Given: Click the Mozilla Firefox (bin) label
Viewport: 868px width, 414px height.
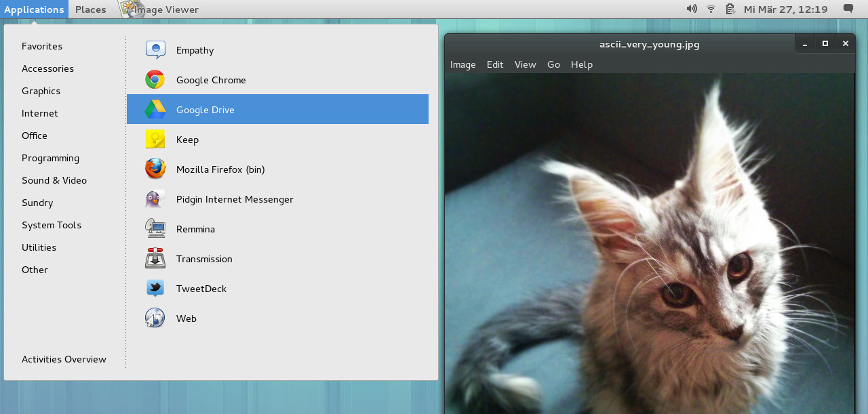Looking at the screenshot, I should pos(220,169).
